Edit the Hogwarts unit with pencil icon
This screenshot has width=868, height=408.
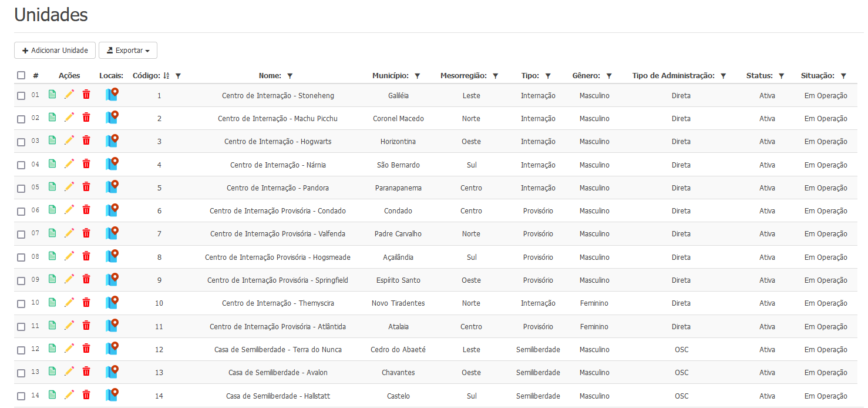[x=69, y=141]
